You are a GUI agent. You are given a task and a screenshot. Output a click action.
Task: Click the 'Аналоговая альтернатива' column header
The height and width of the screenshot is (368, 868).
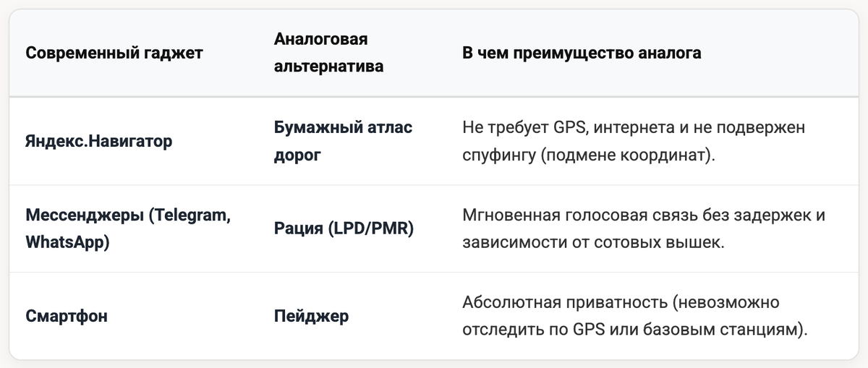pos(328,53)
